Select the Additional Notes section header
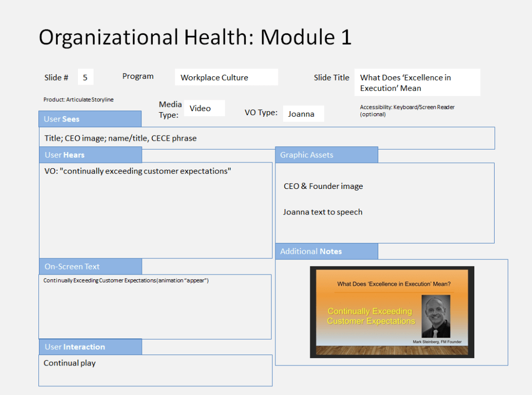The height and width of the screenshot is (395, 532). (326, 251)
